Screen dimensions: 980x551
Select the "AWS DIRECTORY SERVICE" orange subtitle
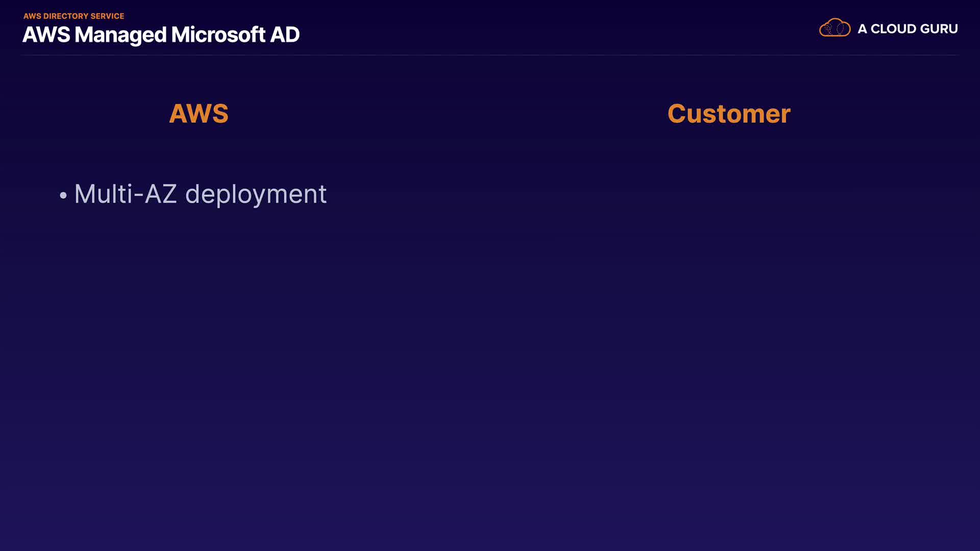73,16
